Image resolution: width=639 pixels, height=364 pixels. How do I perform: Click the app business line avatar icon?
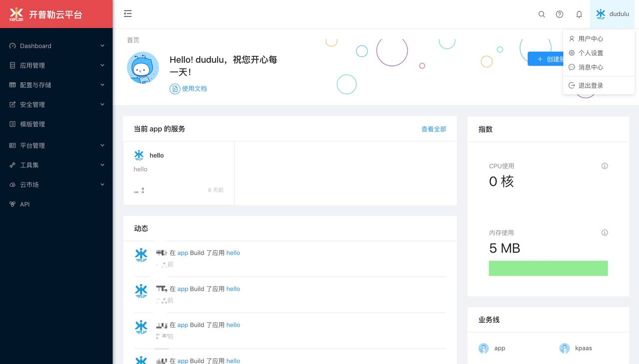pos(483,349)
